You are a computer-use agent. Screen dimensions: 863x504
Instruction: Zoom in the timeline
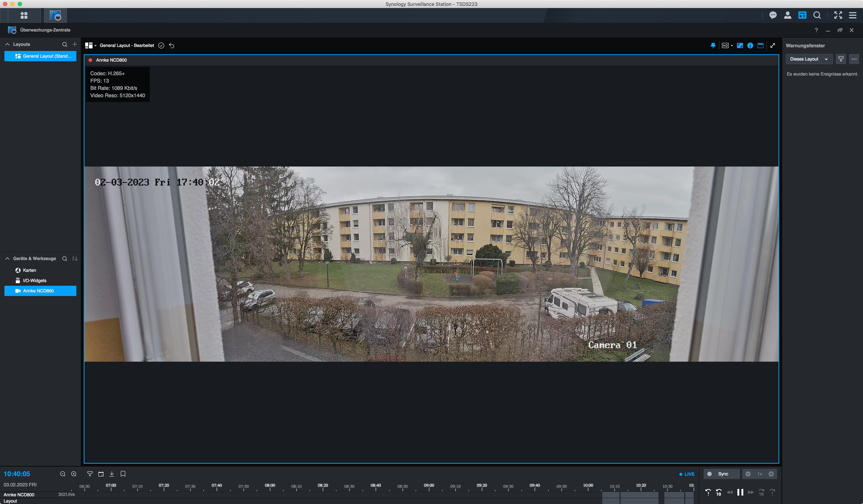pyautogui.click(x=74, y=474)
